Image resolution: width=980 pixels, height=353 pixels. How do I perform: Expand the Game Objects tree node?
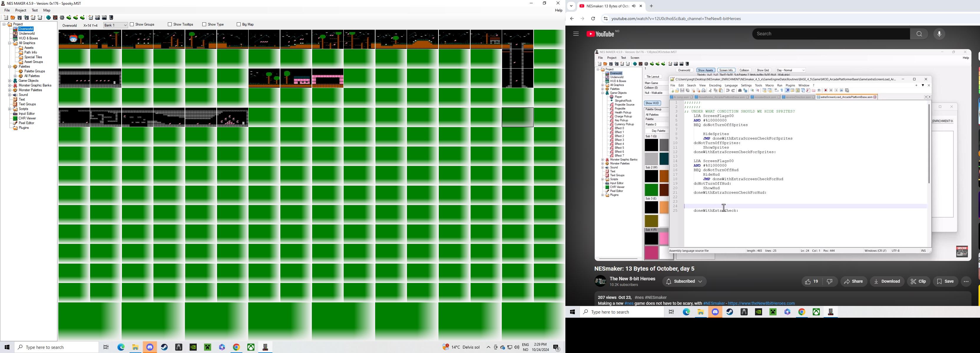9,81
